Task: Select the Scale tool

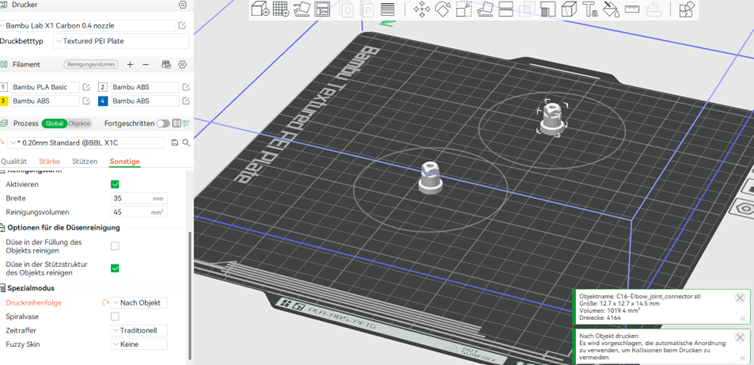Action: click(464, 9)
